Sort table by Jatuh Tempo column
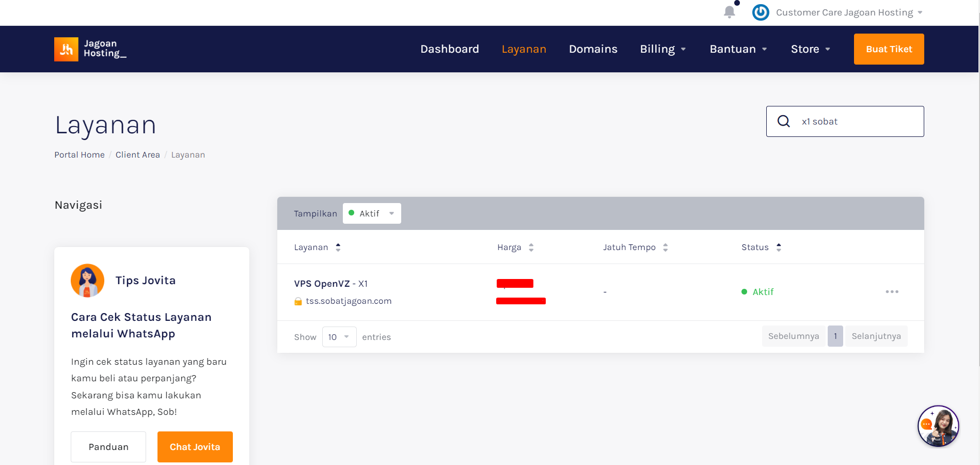Image resolution: width=980 pixels, height=465 pixels. pyautogui.click(x=635, y=247)
